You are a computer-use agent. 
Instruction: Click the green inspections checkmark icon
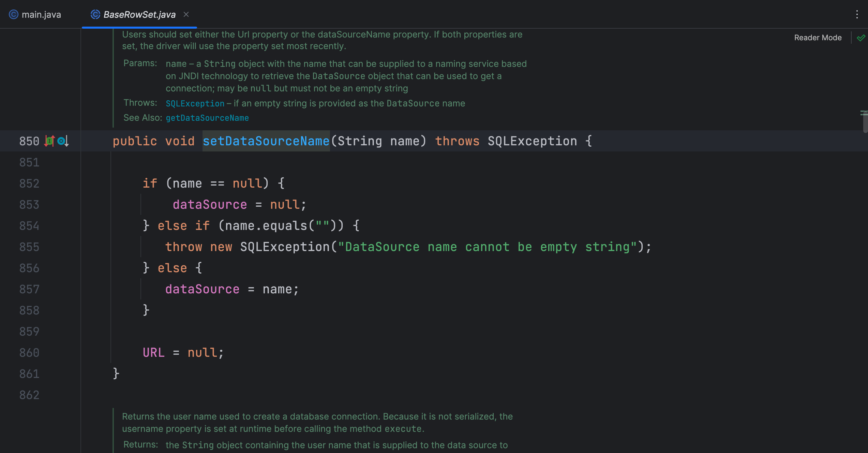point(861,38)
